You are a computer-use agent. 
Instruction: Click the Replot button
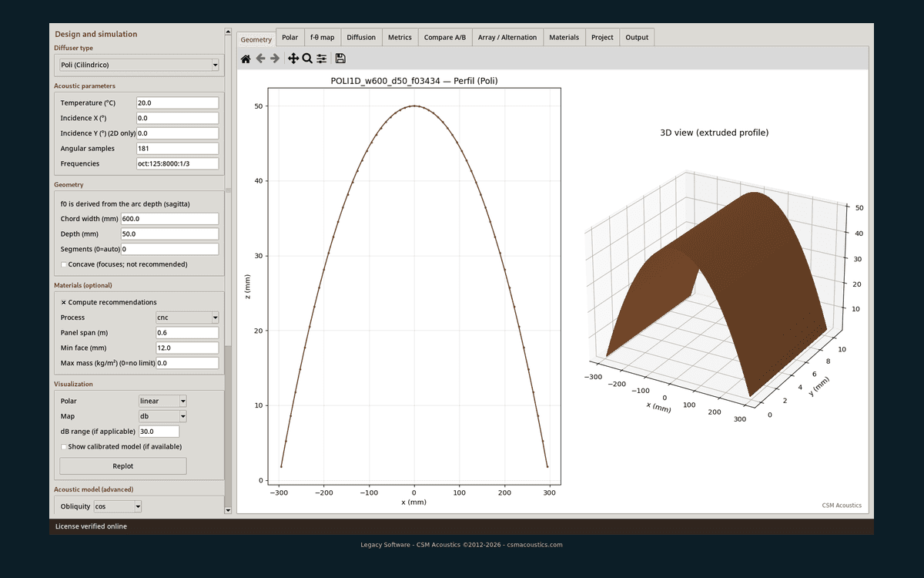coord(123,466)
